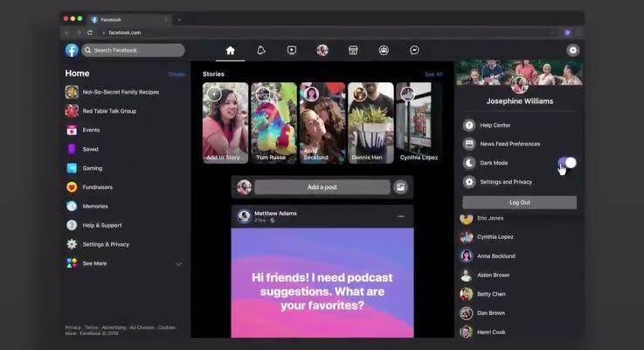Click the See All stories link

(433, 74)
